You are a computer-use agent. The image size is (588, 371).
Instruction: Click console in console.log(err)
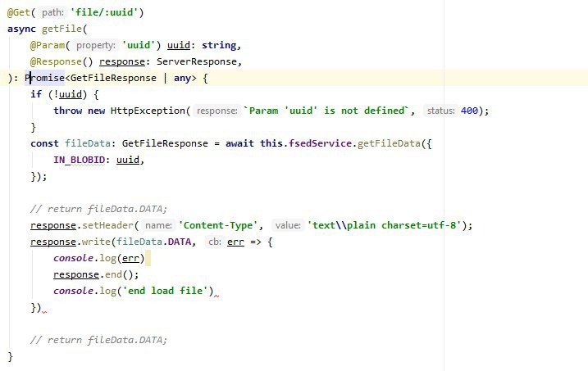73,258
